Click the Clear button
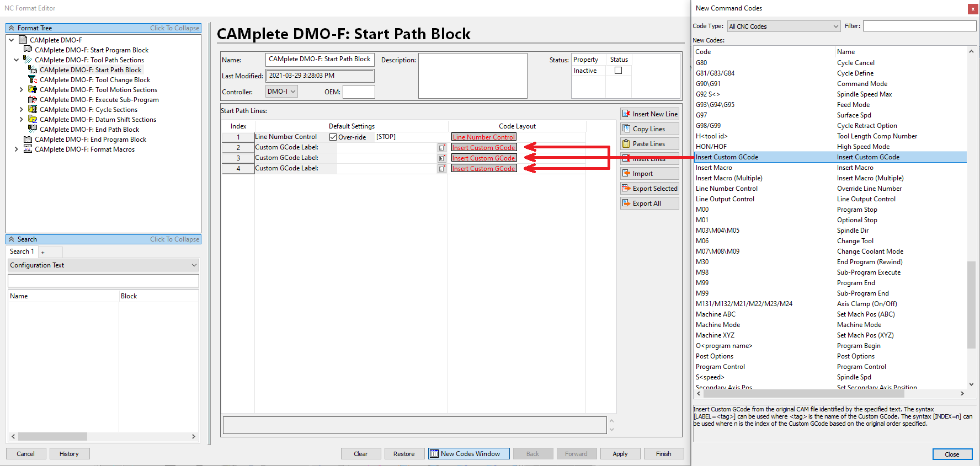The width and height of the screenshot is (980, 466). [x=361, y=454]
